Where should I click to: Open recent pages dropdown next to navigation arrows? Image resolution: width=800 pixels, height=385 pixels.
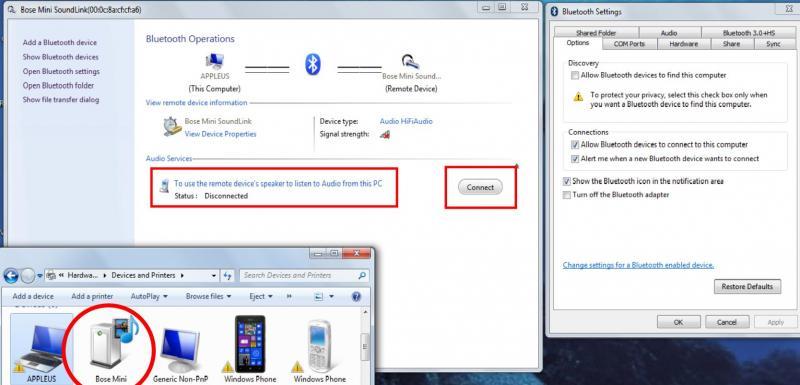coord(40,276)
